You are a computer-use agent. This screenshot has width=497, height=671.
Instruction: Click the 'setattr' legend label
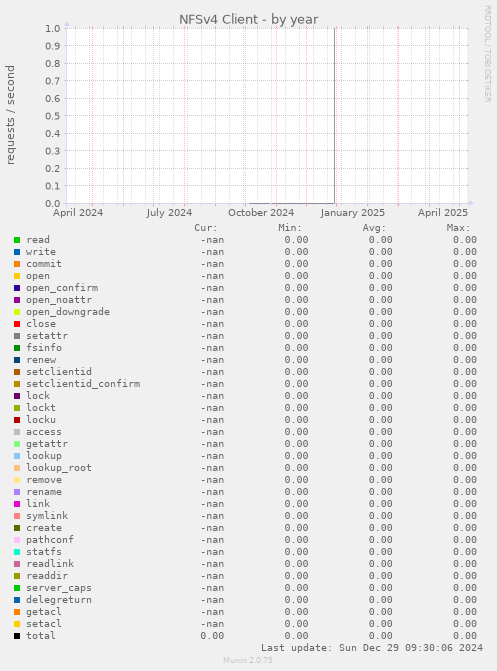(x=47, y=336)
